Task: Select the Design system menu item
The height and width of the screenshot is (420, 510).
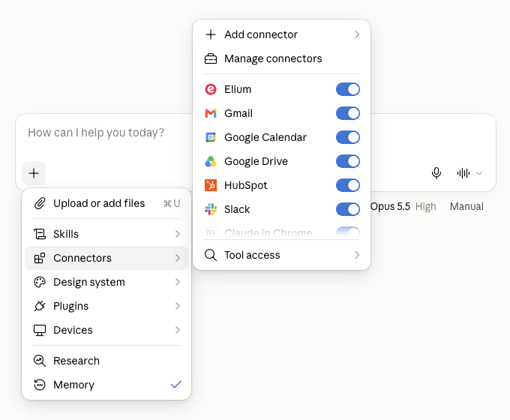Action: [x=106, y=282]
